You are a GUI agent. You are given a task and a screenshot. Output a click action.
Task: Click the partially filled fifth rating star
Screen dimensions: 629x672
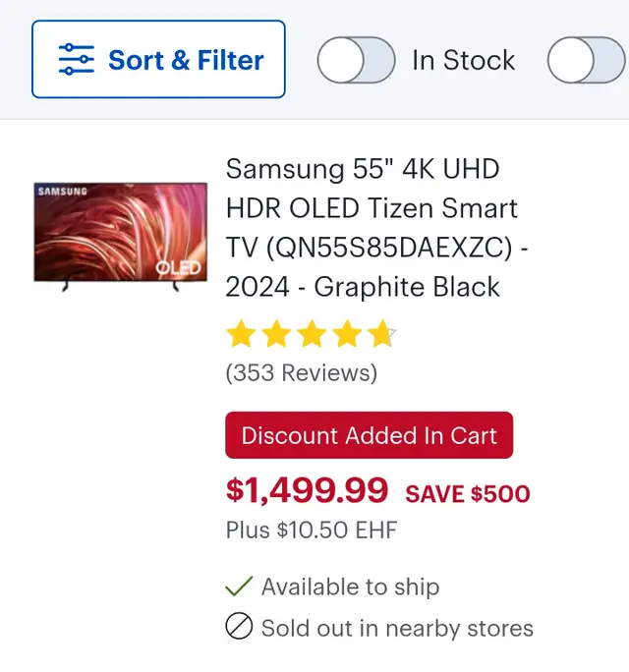click(x=382, y=333)
